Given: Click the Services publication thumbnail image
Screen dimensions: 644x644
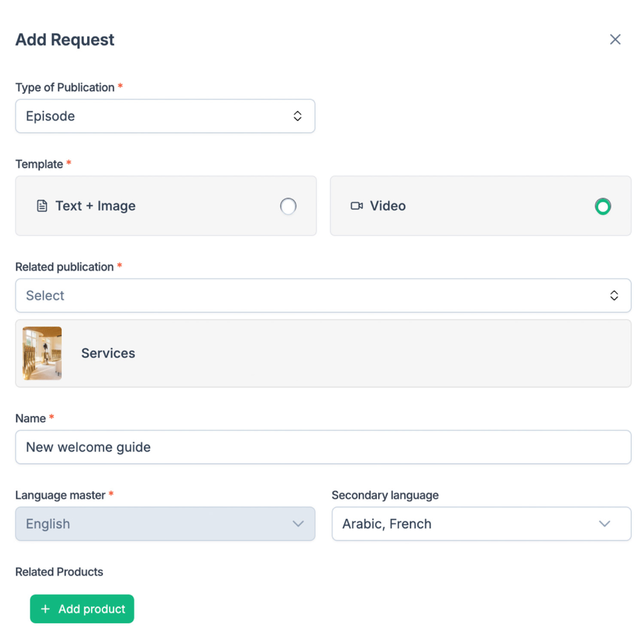Looking at the screenshot, I should click(43, 353).
